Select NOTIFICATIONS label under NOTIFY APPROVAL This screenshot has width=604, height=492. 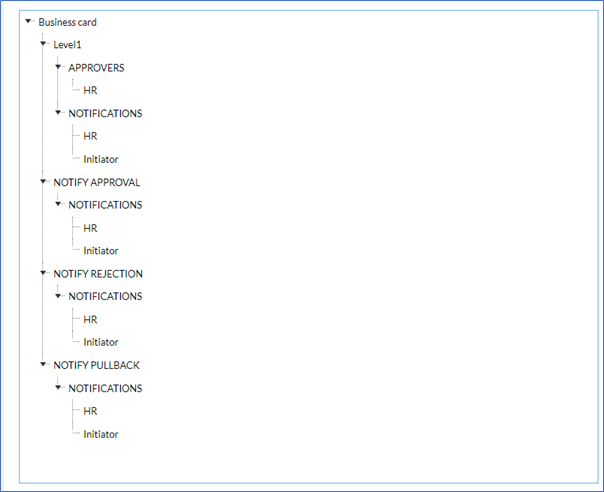click(105, 205)
